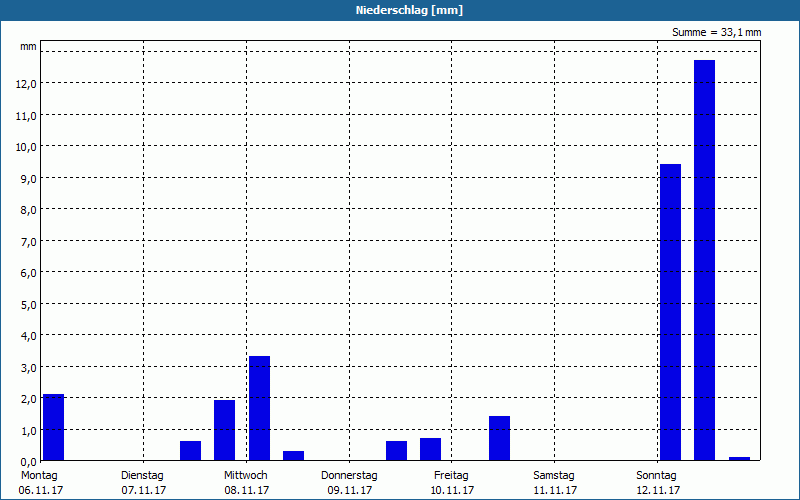
Task: Click the Dienstag 07.11.17 axis label
Action: point(143,483)
